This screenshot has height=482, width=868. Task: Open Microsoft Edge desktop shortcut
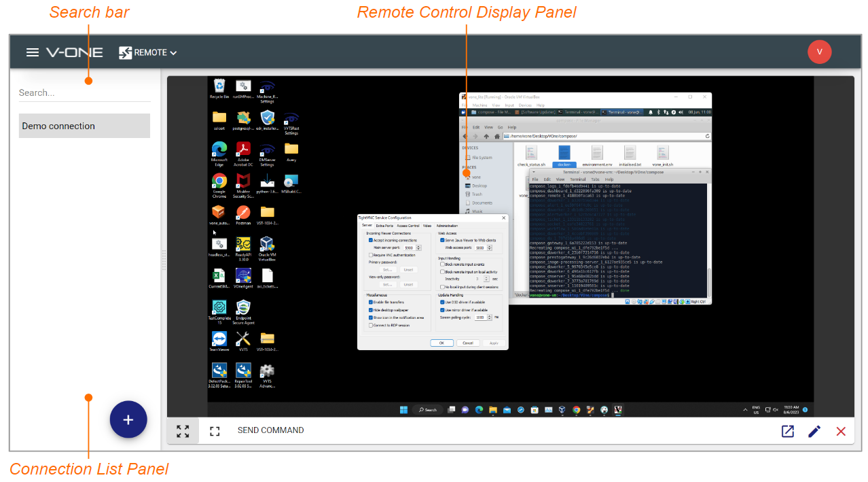point(219,153)
